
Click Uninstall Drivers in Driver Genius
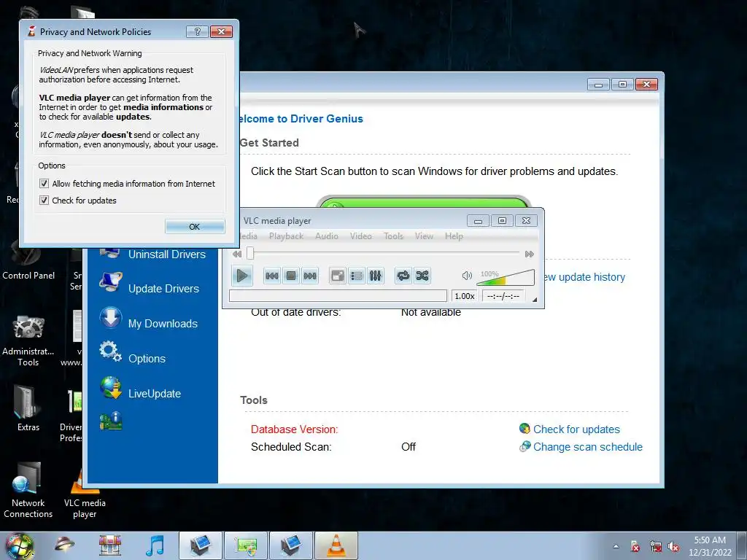167,254
